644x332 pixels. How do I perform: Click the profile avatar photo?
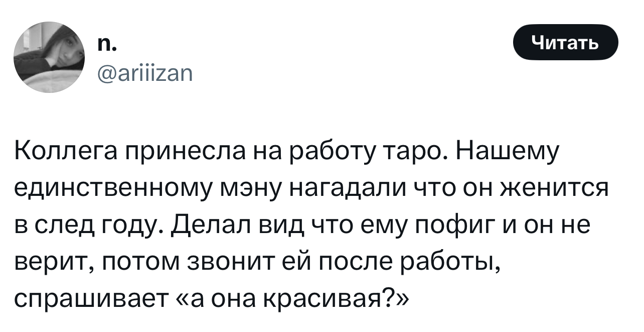(50, 57)
